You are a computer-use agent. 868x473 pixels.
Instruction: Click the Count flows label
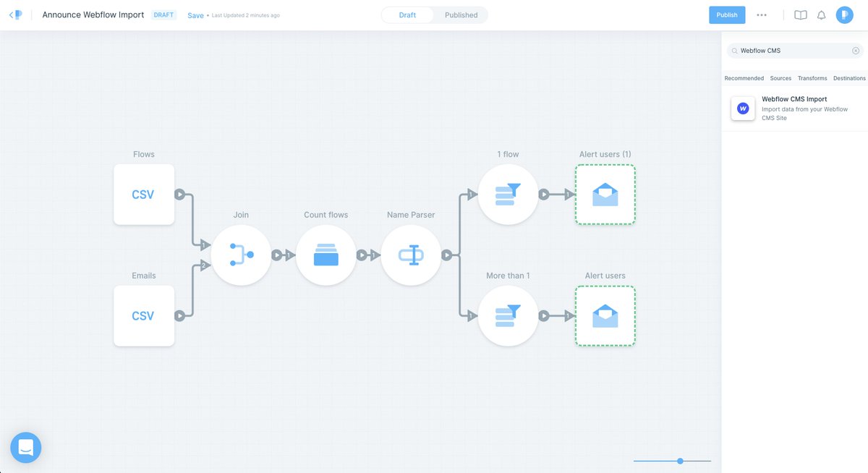coord(326,215)
